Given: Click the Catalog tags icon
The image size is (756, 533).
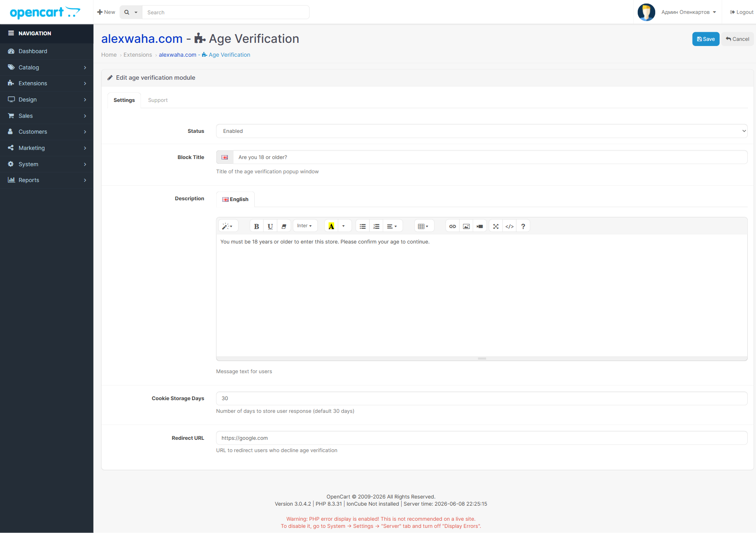Looking at the screenshot, I should pyautogui.click(x=11, y=67).
